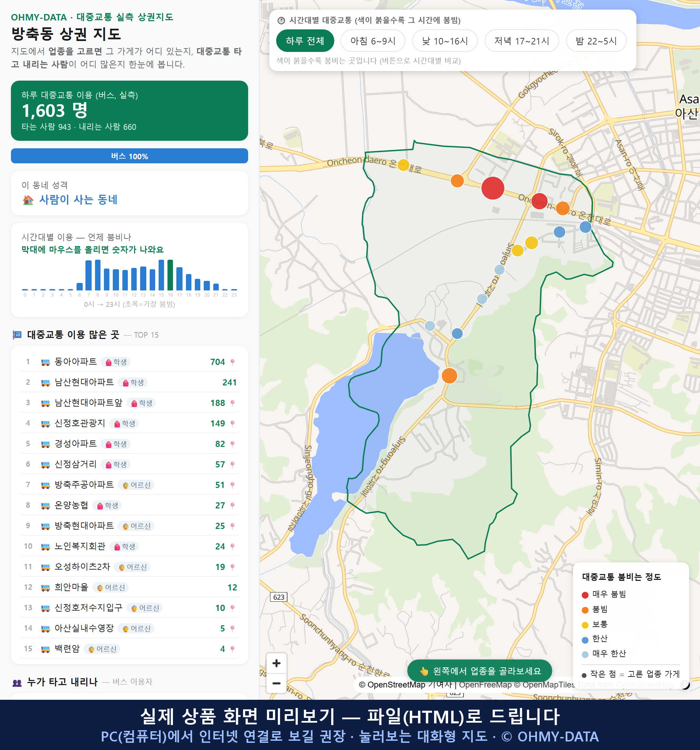700x750 pixels.
Task: Select the 남산현대아파트 stop with 241 riders
Action: pos(84,382)
